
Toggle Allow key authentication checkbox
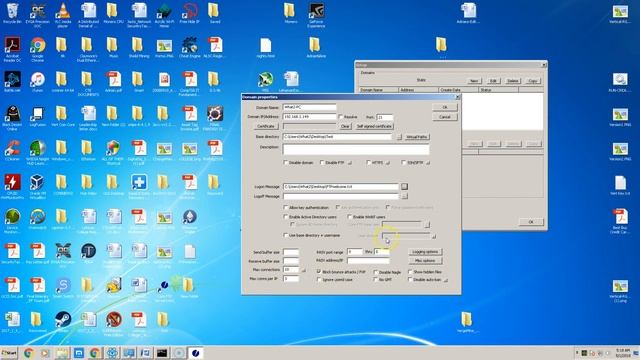(x=286, y=207)
